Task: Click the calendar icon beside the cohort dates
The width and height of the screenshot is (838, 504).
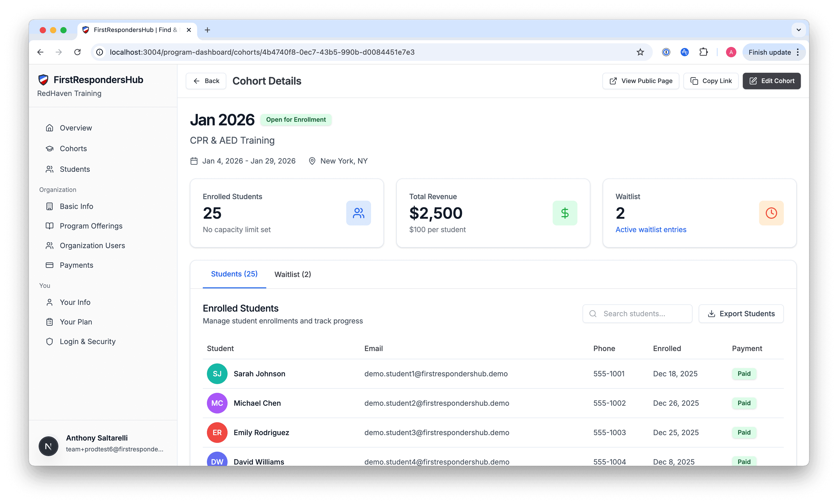Action: [x=194, y=161]
